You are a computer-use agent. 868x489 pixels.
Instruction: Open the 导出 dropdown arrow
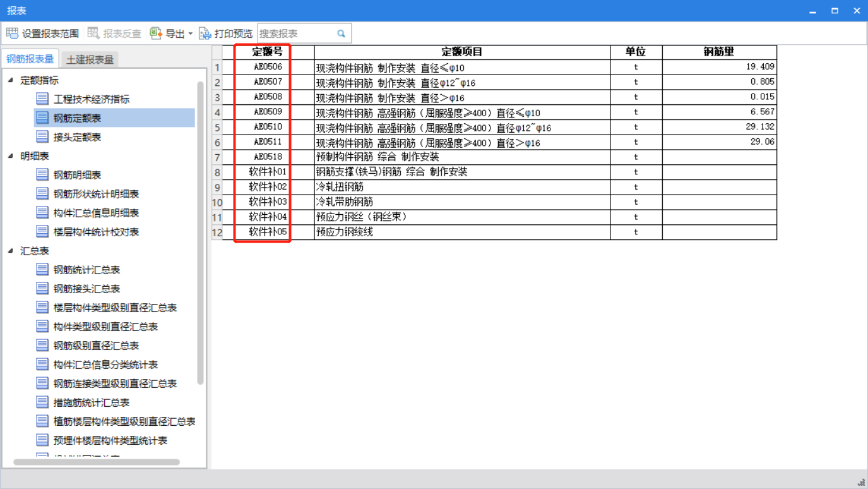[191, 33]
